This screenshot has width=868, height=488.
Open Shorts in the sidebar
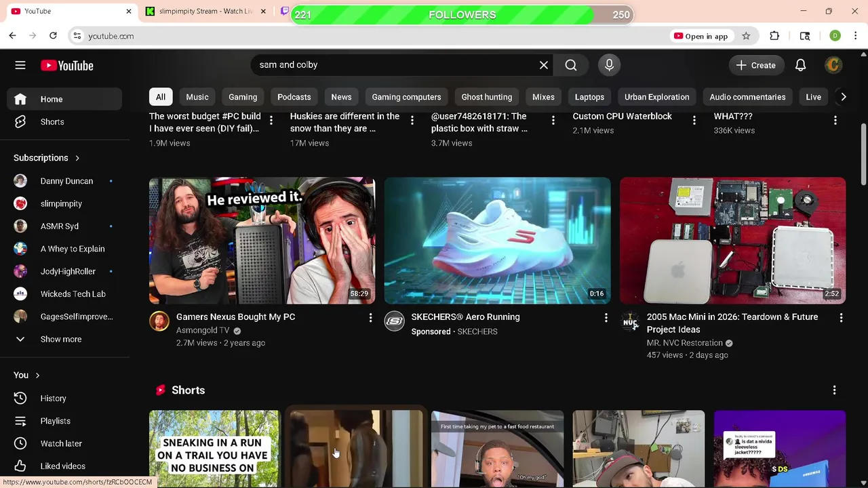[65, 122]
